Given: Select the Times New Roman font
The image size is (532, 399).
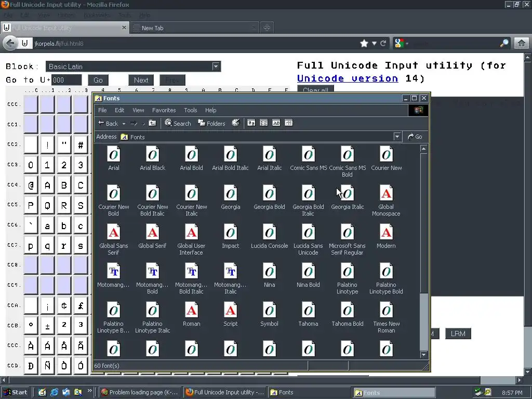Looking at the screenshot, I should (386, 318).
